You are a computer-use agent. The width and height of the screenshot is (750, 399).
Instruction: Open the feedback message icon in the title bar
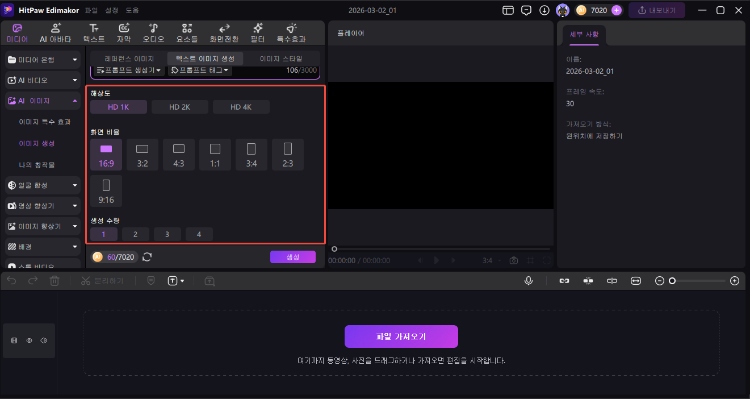click(526, 10)
